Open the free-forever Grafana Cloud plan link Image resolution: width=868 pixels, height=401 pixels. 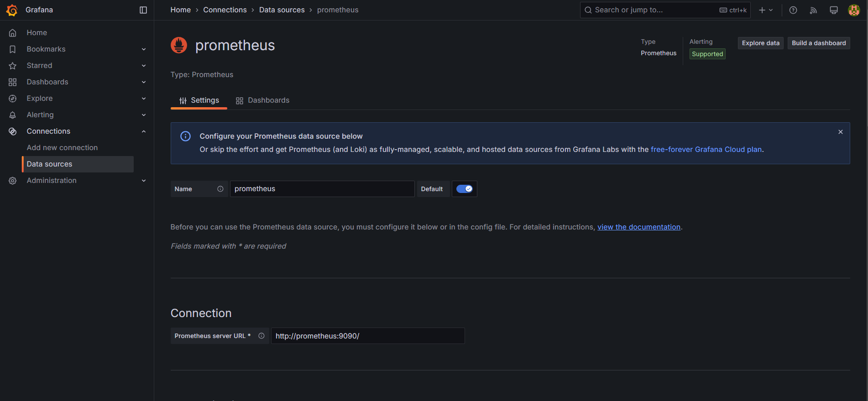[x=706, y=150]
